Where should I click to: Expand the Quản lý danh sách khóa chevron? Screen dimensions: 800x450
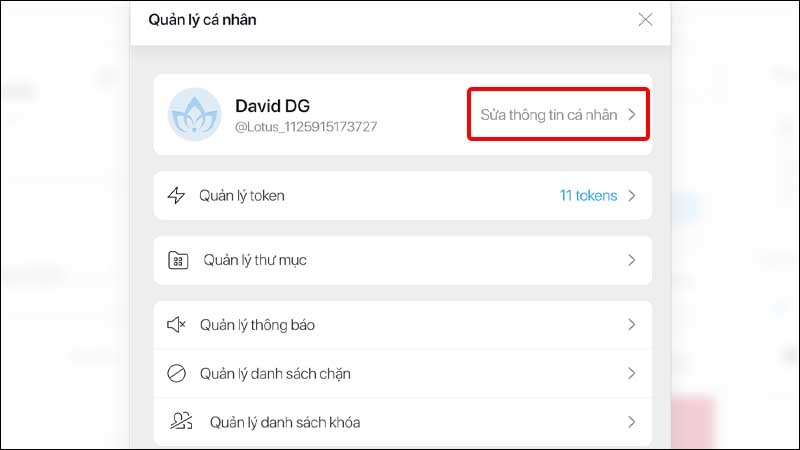point(632,422)
